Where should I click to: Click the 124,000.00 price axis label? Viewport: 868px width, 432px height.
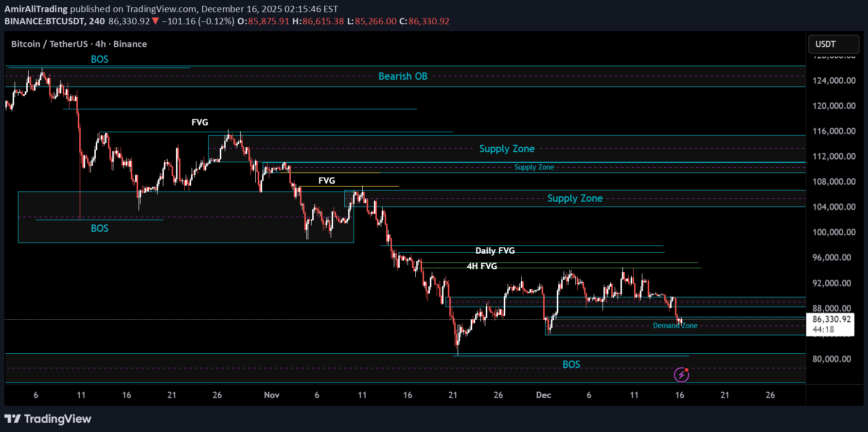coord(833,81)
